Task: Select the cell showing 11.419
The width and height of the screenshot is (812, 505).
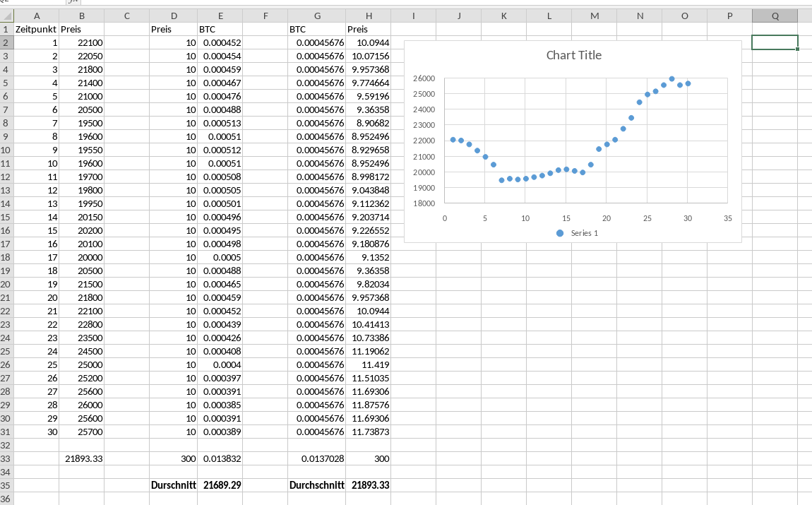Action: [x=368, y=364]
